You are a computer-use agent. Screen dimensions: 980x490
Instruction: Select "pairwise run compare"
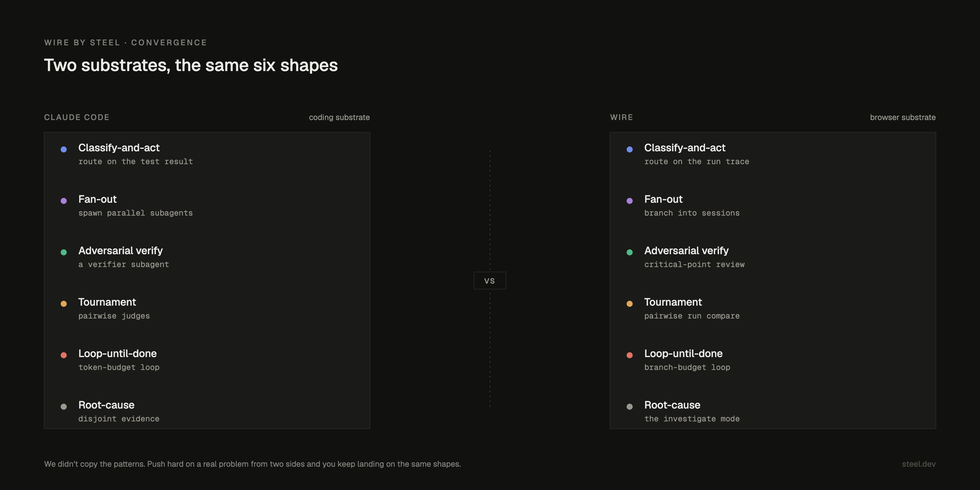[x=692, y=316]
